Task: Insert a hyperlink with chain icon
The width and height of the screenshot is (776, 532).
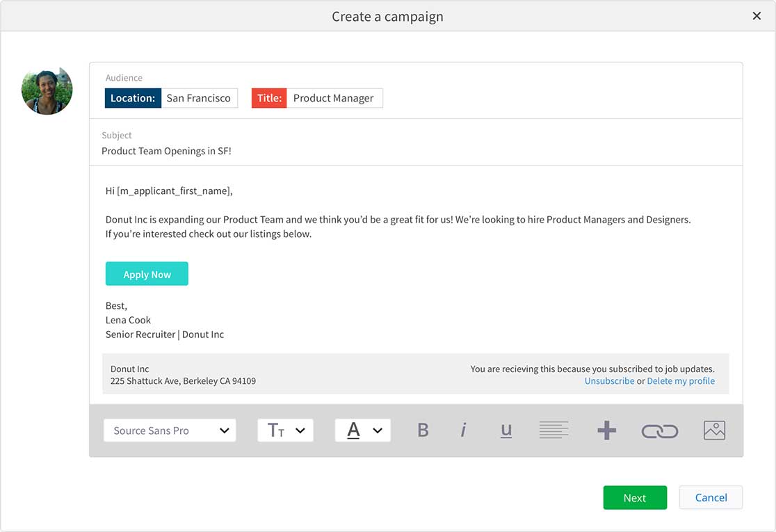Action: point(660,431)
